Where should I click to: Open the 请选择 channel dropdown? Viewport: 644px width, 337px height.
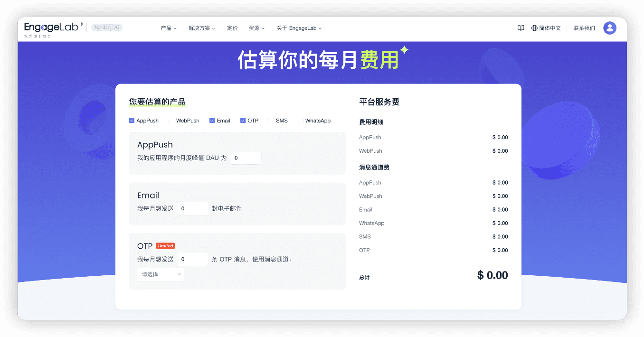coord(161,274)
